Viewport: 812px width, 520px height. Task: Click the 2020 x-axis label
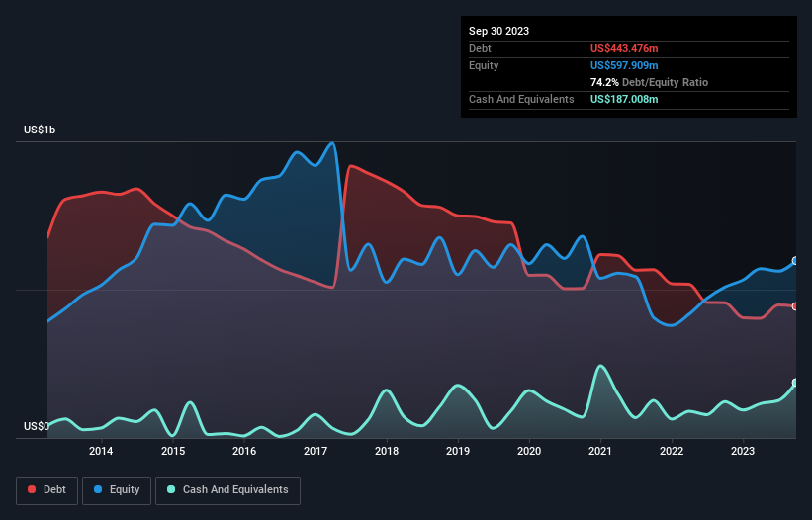tap(529, 451)
